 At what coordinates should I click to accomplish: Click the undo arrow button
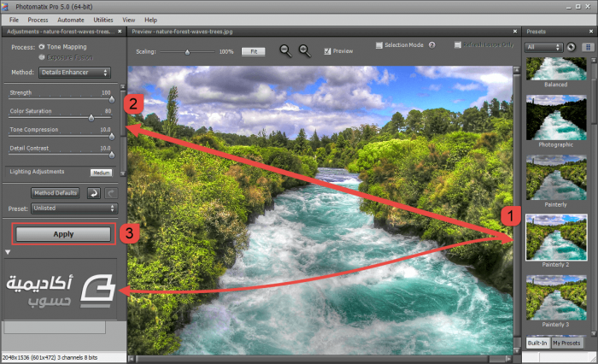(x=93, y=193)
